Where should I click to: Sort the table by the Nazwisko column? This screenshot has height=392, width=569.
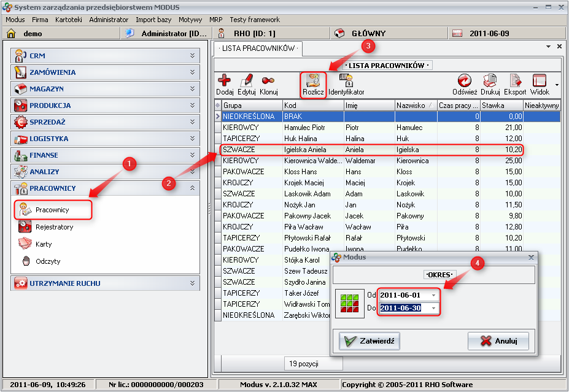tap(414, 105)
